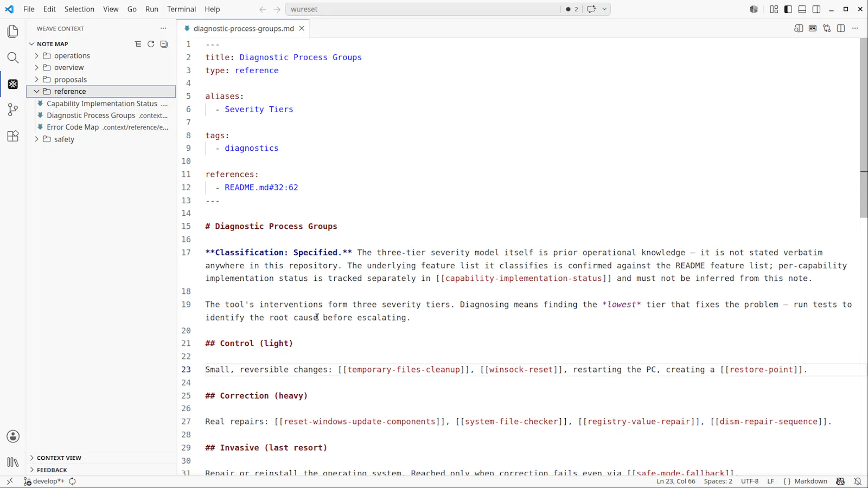Open the Error Code Map note
Image resolution: width=868 pixels, height=488 pixels.
101,127
